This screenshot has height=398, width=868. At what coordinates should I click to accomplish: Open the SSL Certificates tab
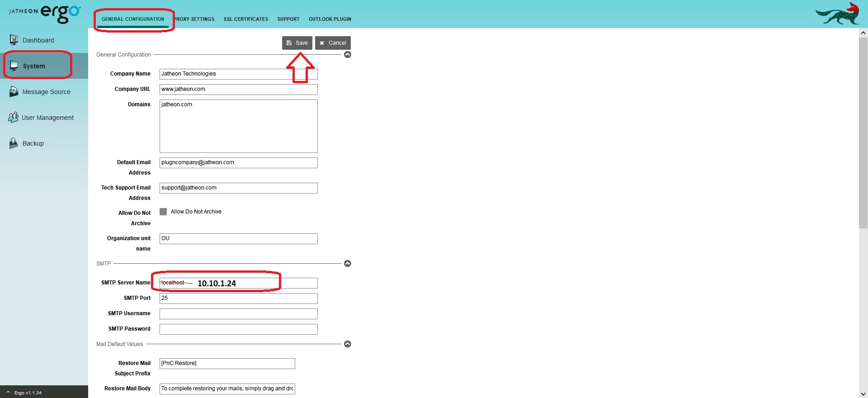(246, 19)
